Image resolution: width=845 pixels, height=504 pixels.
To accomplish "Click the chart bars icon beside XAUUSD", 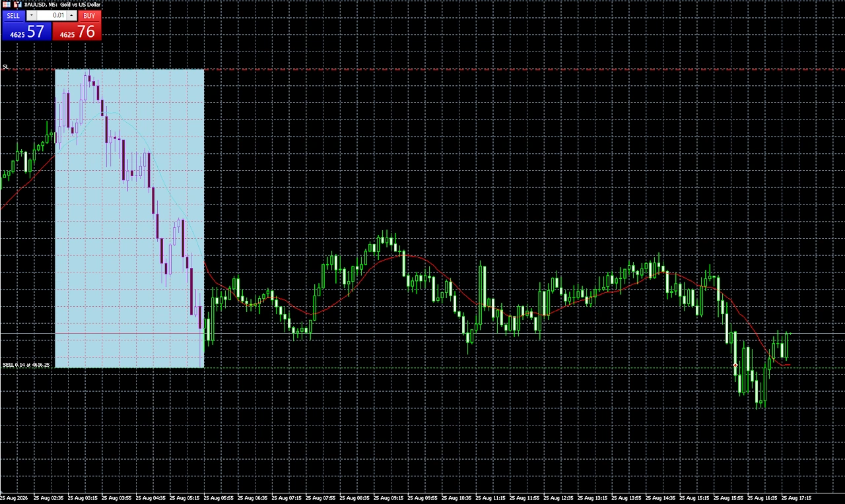I will pos(18,4).
